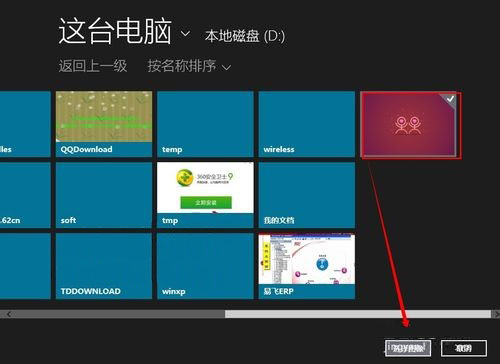Image resolution: width=500 pixels, height=364 pixels.
Task: Open the 这台电脑 location dropdown chevron
Action: tap(185, 34)
